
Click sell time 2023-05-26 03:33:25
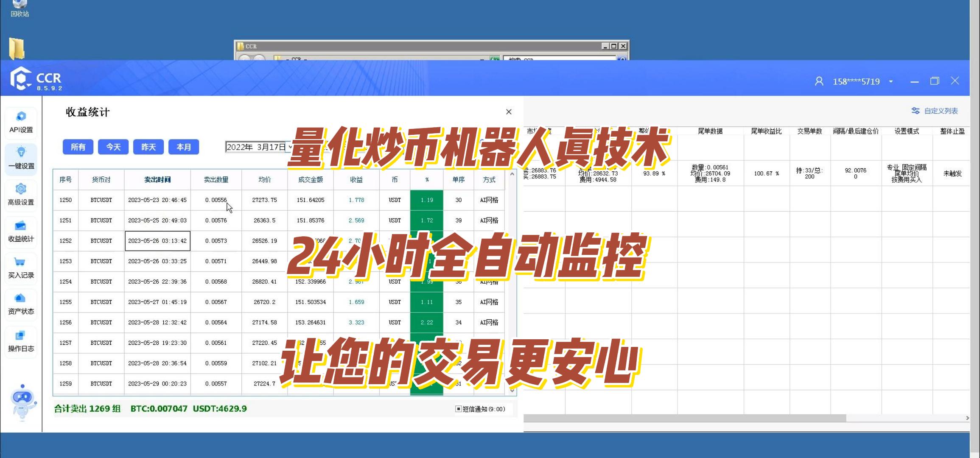point(157,261)
